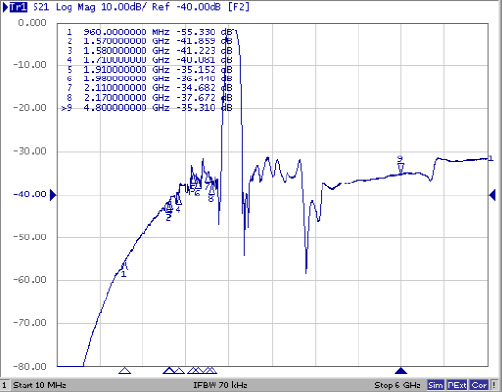Click the -70.00 y-axis label
The width and height of the screenshot is (502, 392).
click(30, 323)
